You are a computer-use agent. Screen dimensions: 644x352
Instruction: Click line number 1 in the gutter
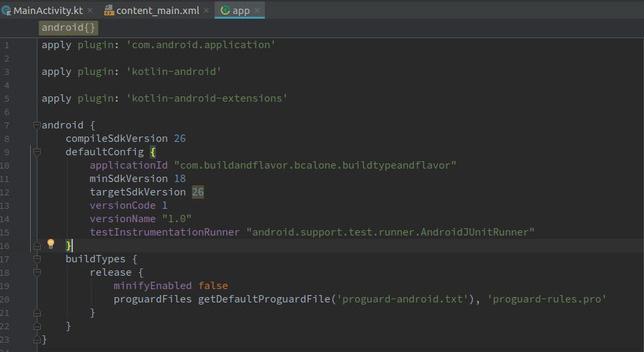coord(7,45)
